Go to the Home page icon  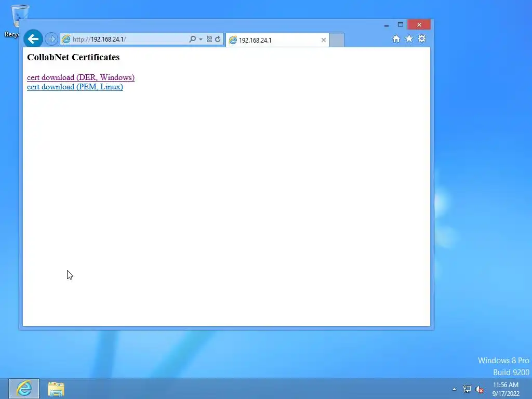[396, 39]
